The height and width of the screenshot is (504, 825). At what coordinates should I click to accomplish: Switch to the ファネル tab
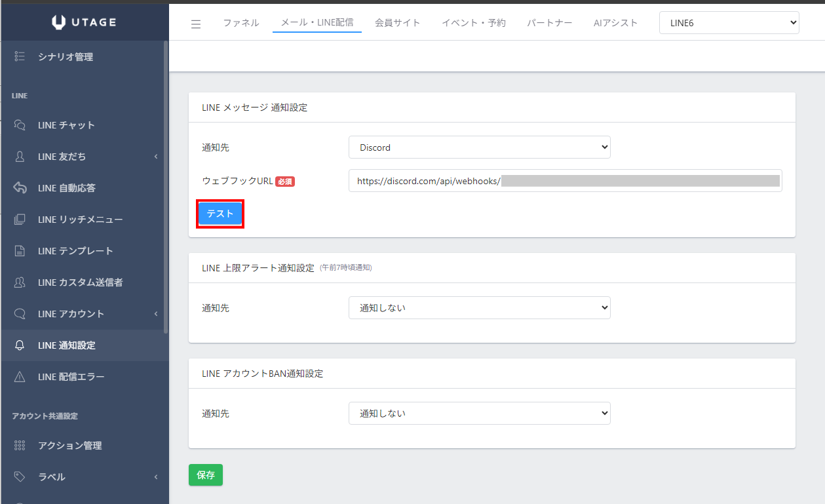pos(240,23)
